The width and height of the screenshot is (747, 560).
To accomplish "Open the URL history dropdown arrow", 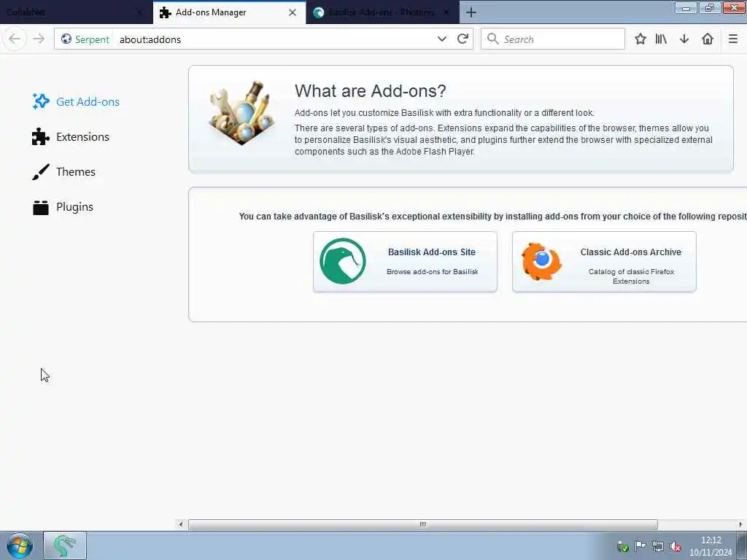I will coord(441,39).
